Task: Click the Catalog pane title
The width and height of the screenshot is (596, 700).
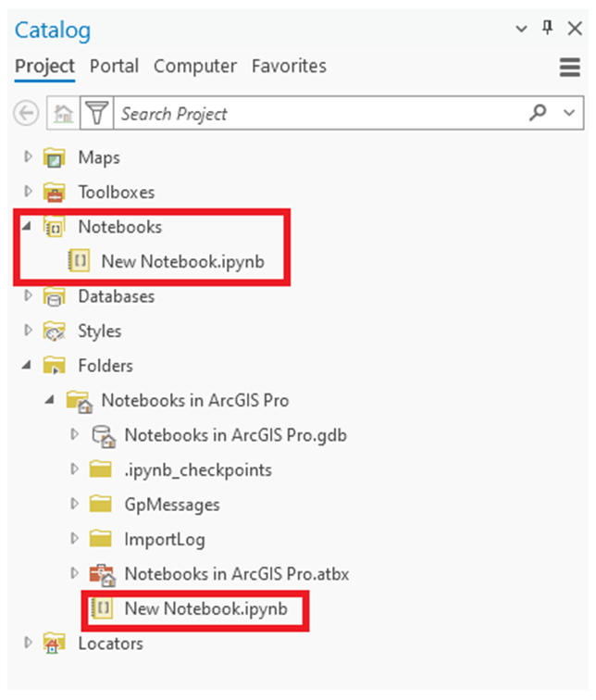Action: (x=53, y=31)
